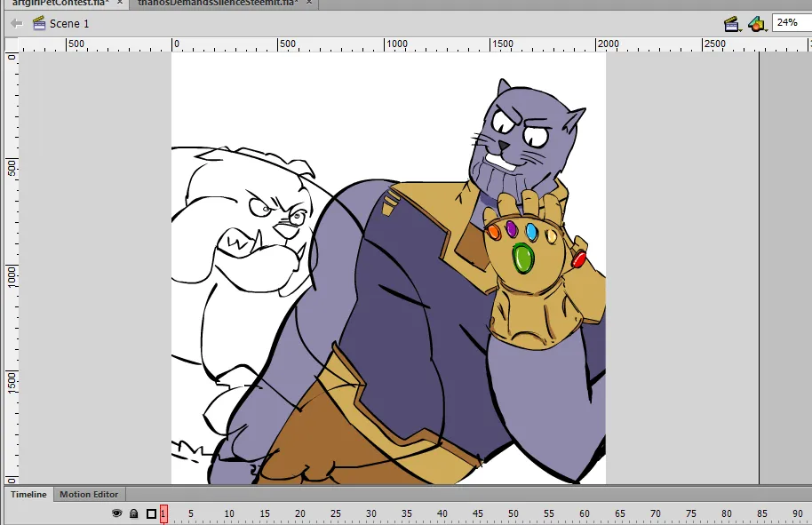The width and height of the screenshot is (812, 525).
Task: Toggle lock all layers padlock icon
Action: coord(133,513)
